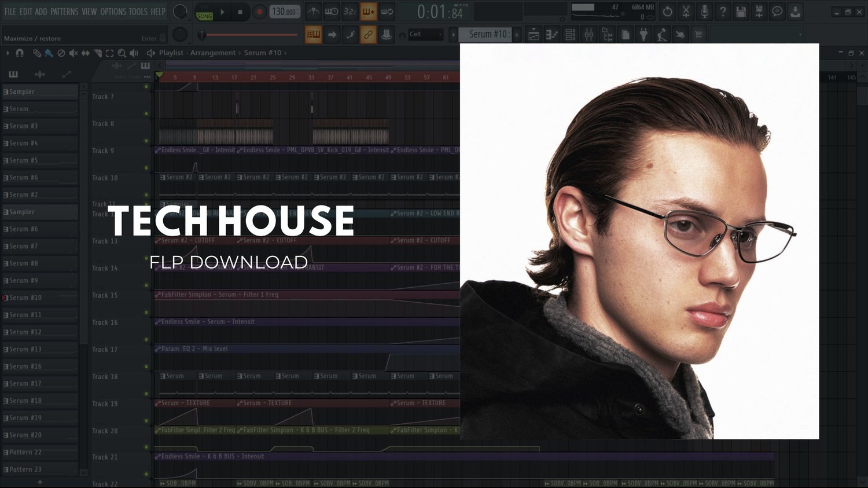Toggle blend recording (keyboard plus icon)
This screenshot has width=868, height=488.
click(369, 12)
